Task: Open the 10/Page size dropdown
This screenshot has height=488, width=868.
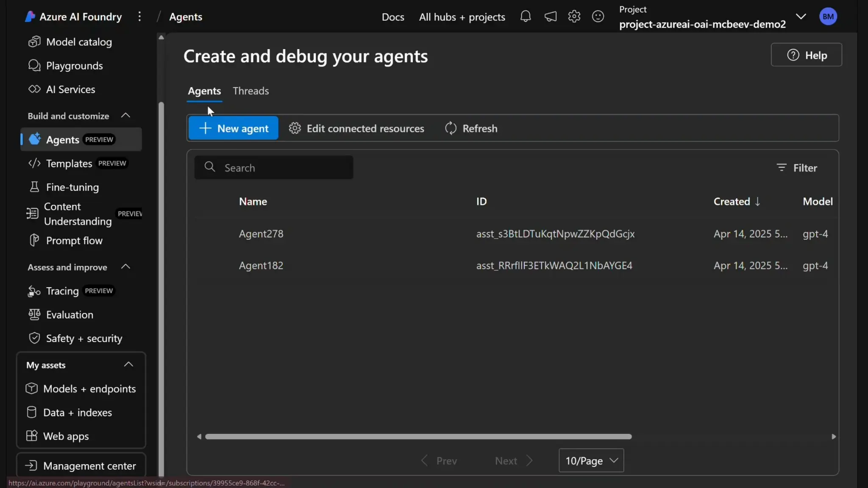Action: [x=591, y=460]
